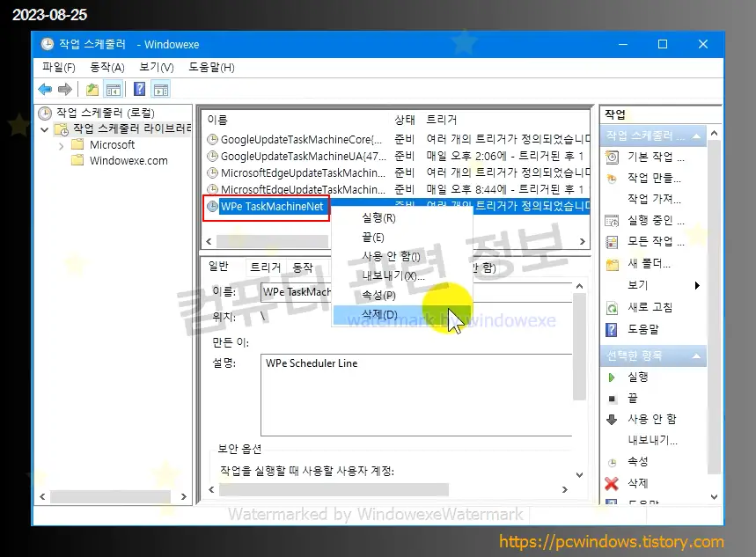The width and height of the screenshot is (756, 557).
Task: Select the MicrosoftEdgeUpdateTaskMachine task with 8:44 trigger
Action: pyautogui.click(x=398, y=189)
